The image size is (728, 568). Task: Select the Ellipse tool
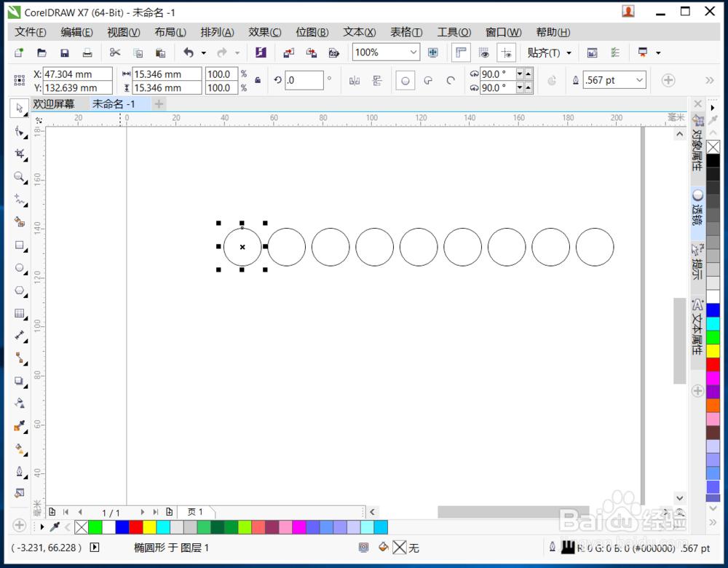pos(19,267)
